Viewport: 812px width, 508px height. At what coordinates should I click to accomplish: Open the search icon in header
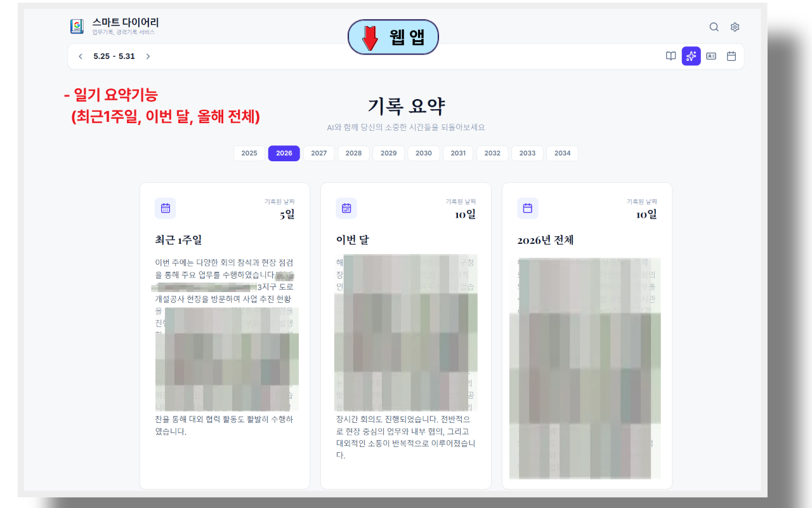point(714,27)
